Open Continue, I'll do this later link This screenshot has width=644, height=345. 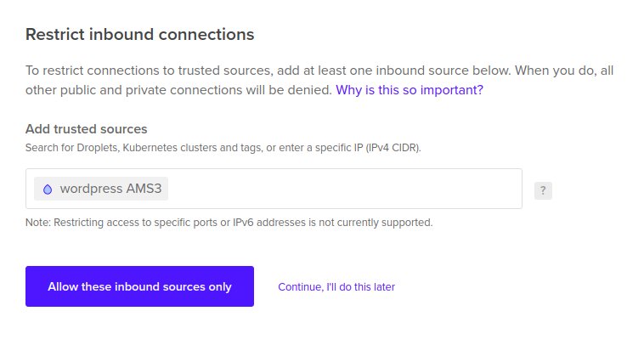point(336,286)
